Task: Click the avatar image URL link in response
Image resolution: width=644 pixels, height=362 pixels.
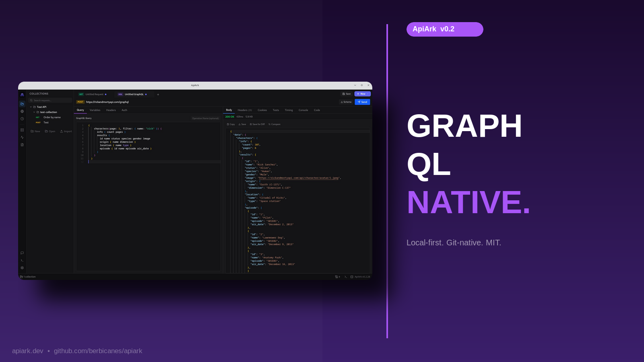Action: [299, 178]
